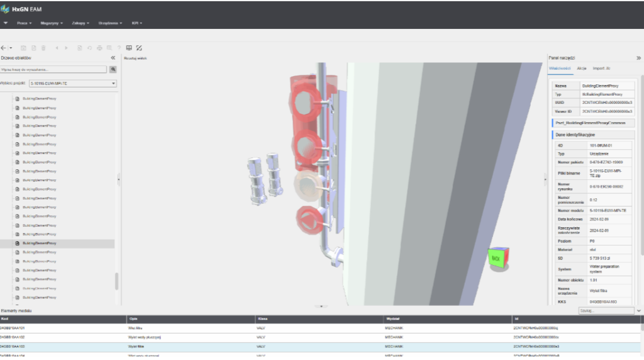Click the HxGN EAM logo
The image size is (644, 360).
tap(21, 9)
